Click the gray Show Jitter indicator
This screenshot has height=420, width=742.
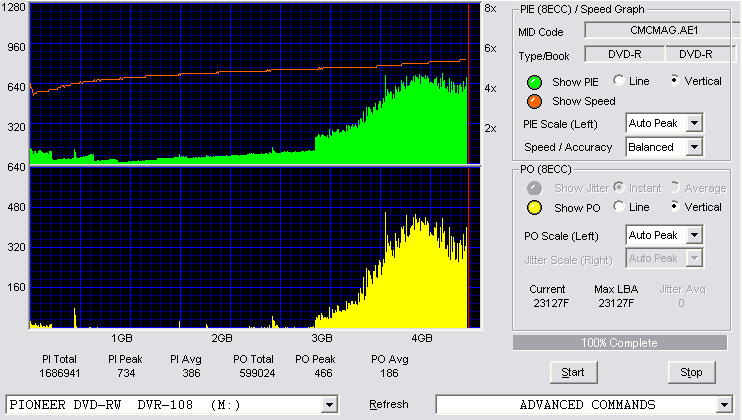[534, 188]
